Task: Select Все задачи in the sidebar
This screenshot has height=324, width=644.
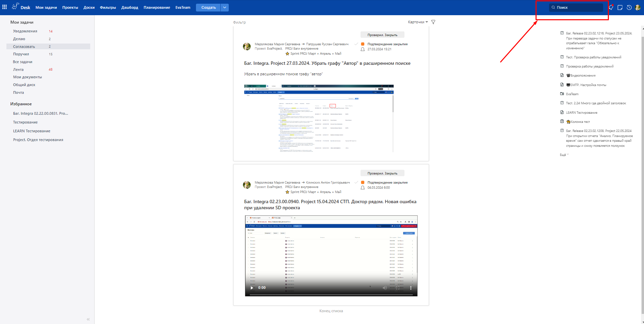Action: [x=23, y=62]
